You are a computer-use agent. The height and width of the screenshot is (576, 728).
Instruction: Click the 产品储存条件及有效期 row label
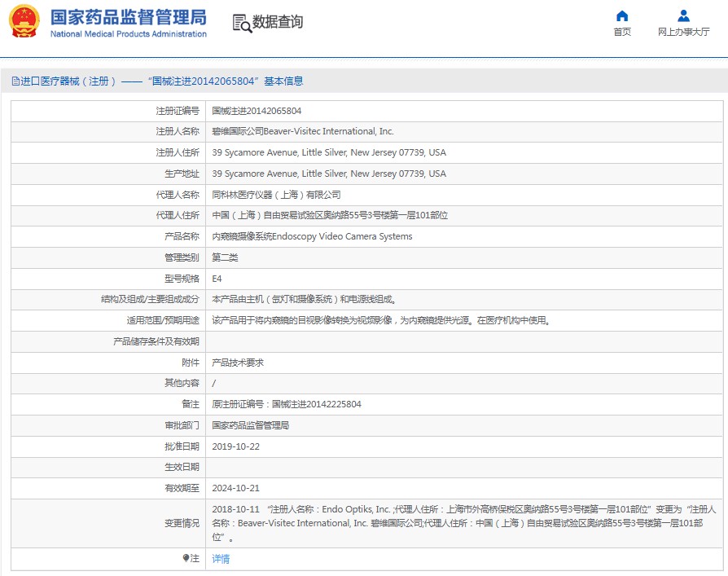click(156, 342)
